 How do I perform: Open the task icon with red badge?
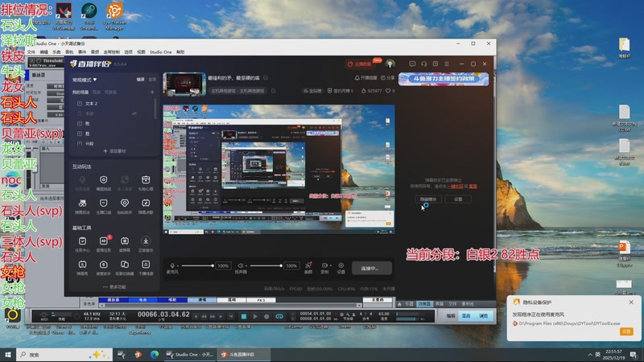point(104,241)
